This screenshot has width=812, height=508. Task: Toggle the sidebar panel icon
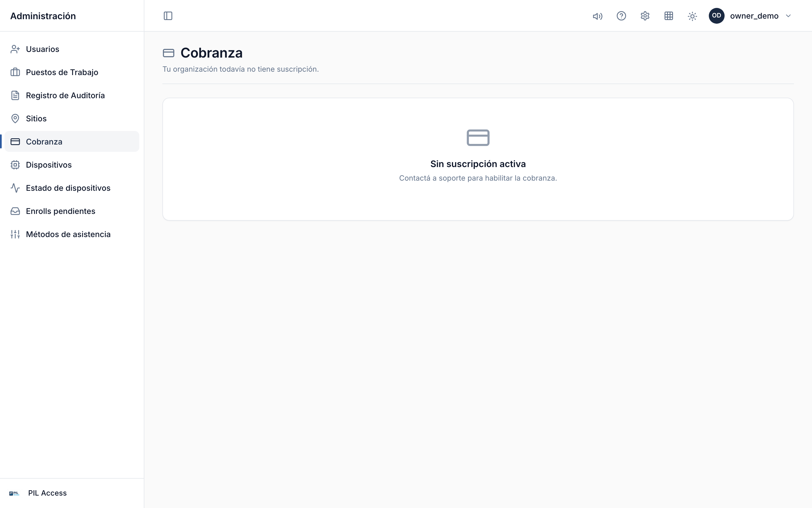(x=168, y=16)
